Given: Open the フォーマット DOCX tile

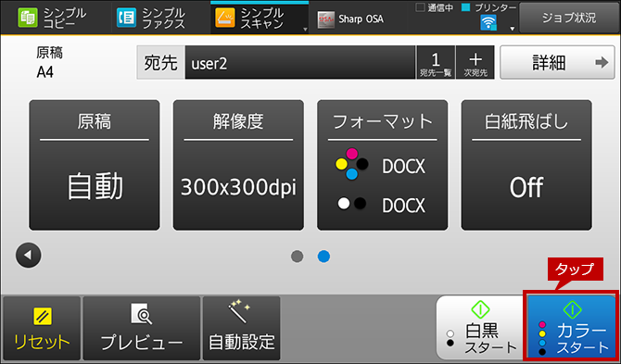Looking at the screenshot, I should coord(383,165).
